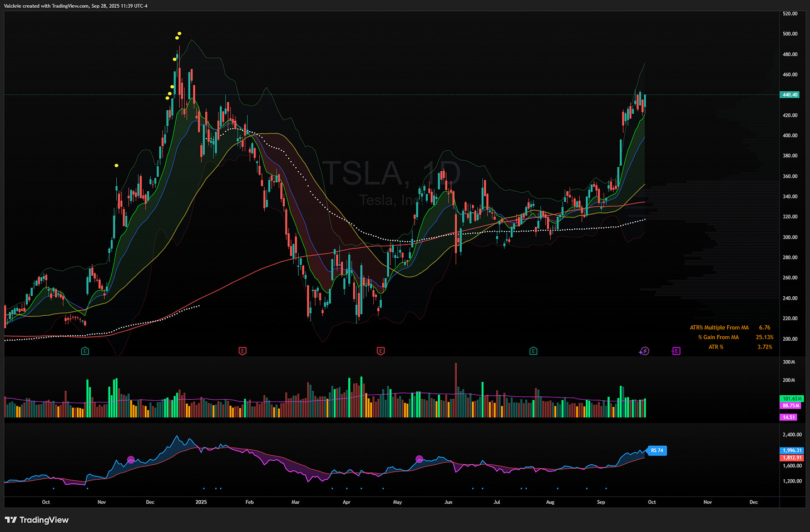Click the 520.00 price axis label
This screenshot has height=532, width=810.
(x=790, y=13)
